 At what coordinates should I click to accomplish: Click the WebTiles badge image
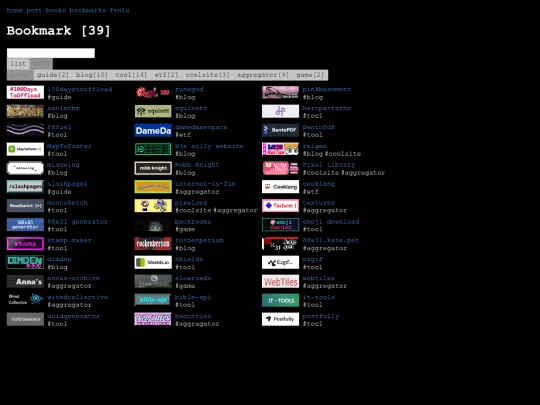(x=280, y=281)
